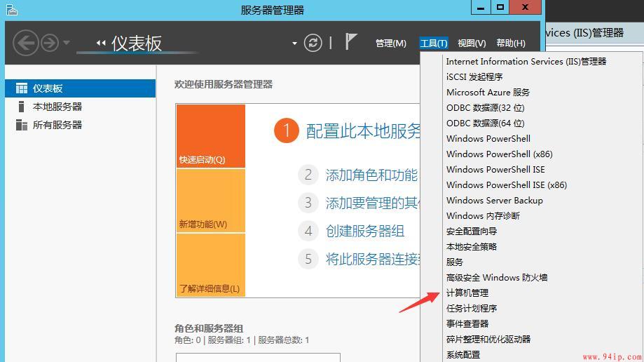Open 高级安全 Windows 防火墙 entry
This screenshot has height=362, width=644.
pos(497,278)
